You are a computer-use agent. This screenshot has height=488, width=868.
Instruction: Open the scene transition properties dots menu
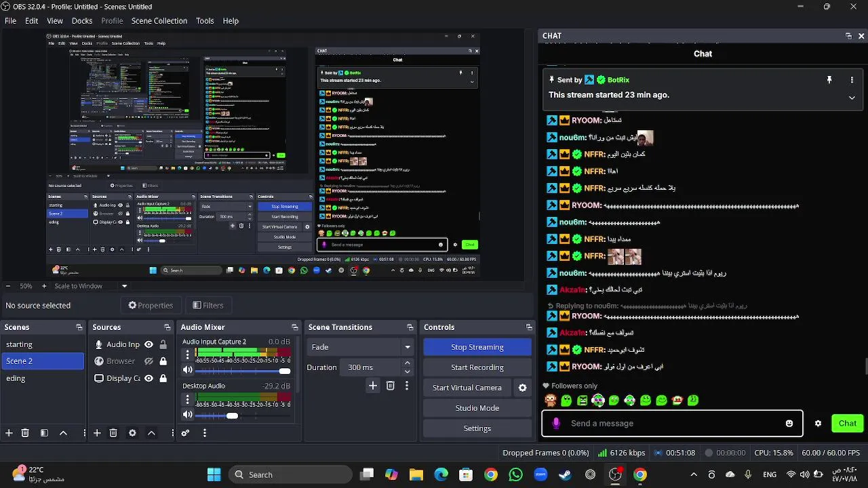click(406, 386)
